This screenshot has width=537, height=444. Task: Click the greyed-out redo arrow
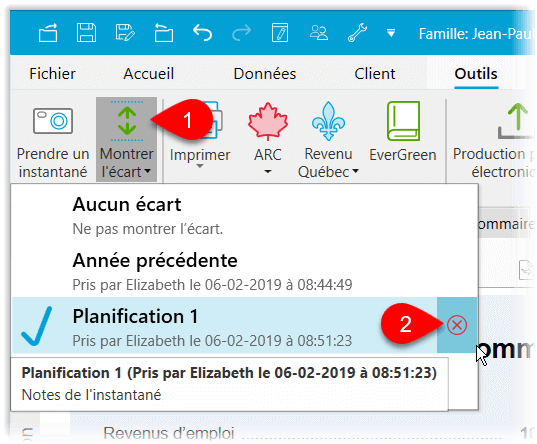(241, 33)
